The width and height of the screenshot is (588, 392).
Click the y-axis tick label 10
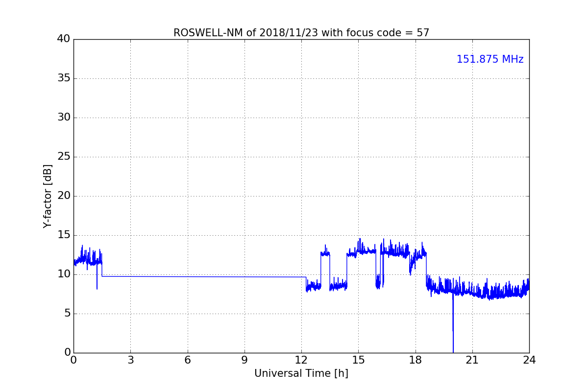click(63, 274)
